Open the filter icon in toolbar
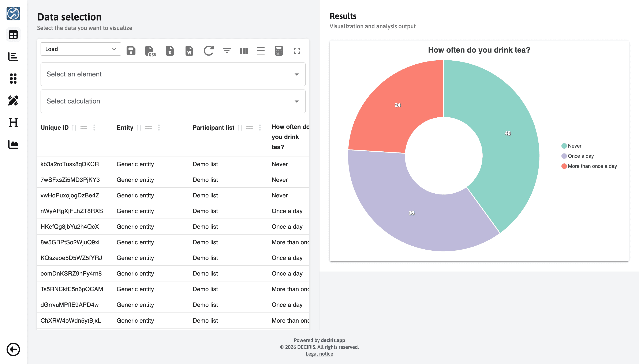 [x=227, y=51]
